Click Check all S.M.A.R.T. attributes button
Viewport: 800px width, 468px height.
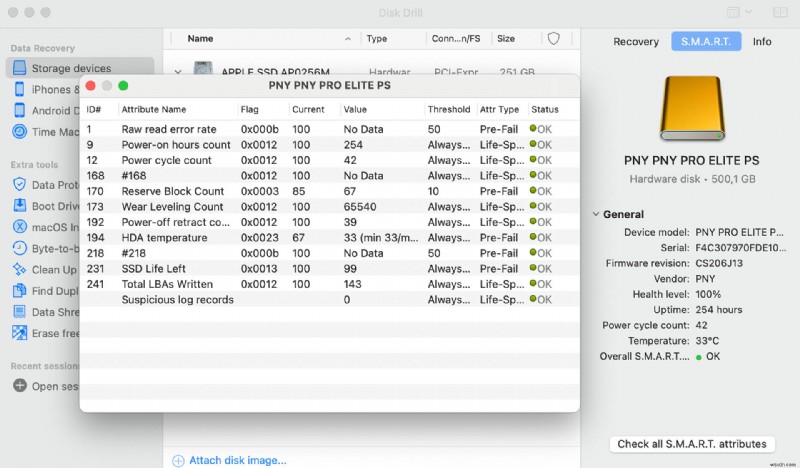(x=692, y=444)
